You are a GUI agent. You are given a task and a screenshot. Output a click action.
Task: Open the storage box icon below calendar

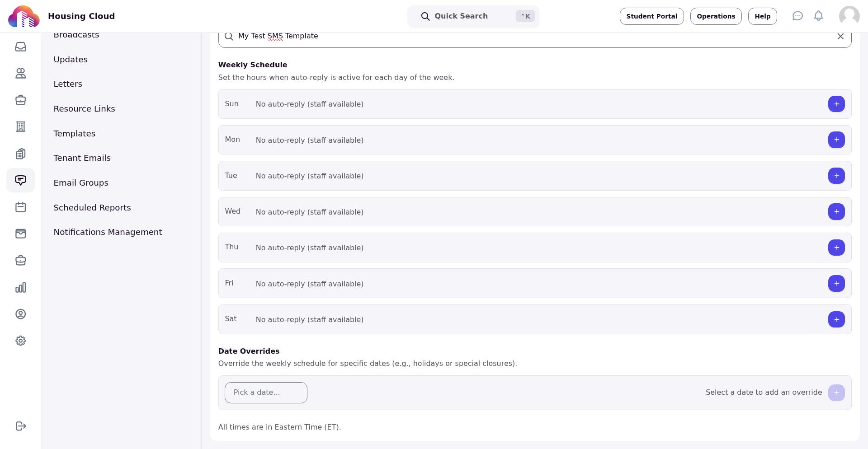pyautogui.click(x=20, y=234)
